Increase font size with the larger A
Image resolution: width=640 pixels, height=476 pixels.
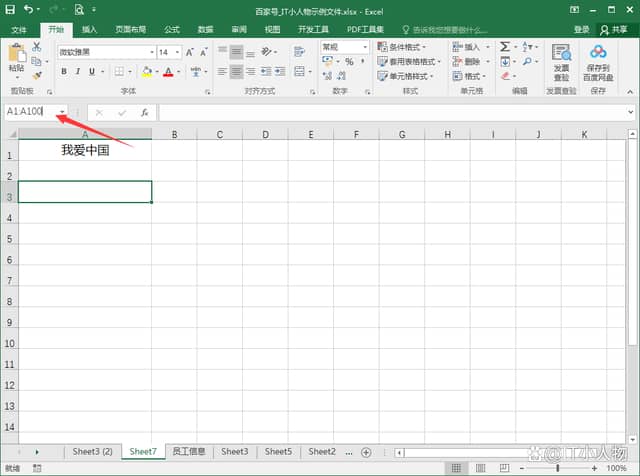(x=189, y=52)
